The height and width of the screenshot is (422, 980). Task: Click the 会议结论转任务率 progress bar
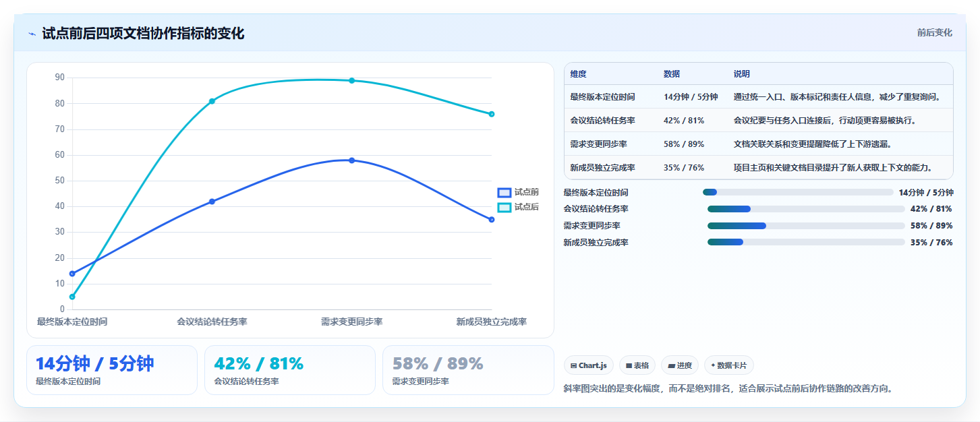806,209
